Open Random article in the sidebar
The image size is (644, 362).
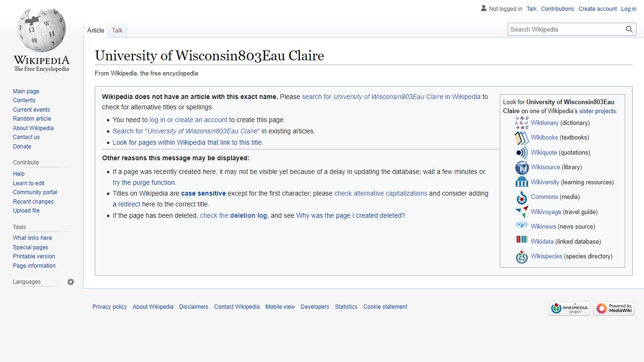(32, 119)
